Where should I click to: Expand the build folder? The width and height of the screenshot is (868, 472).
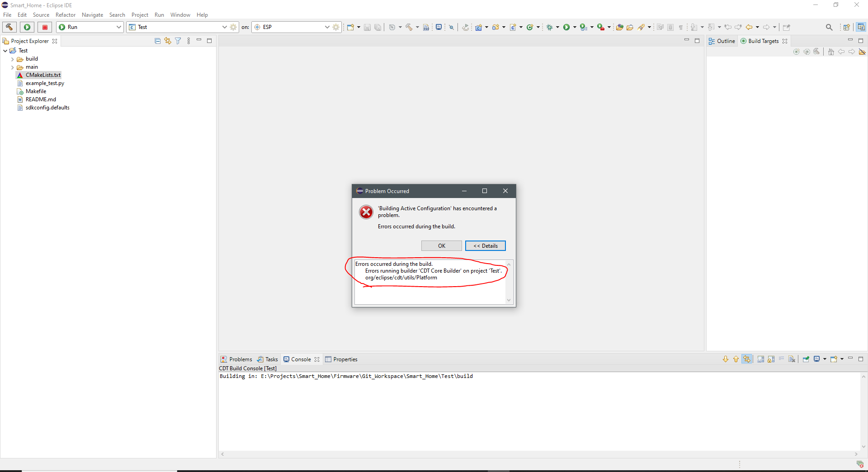(13, 59)
